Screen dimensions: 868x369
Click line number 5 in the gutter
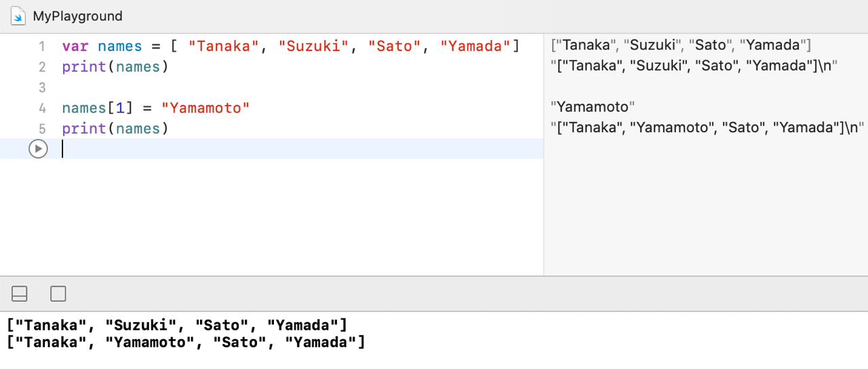pos(42,128)
